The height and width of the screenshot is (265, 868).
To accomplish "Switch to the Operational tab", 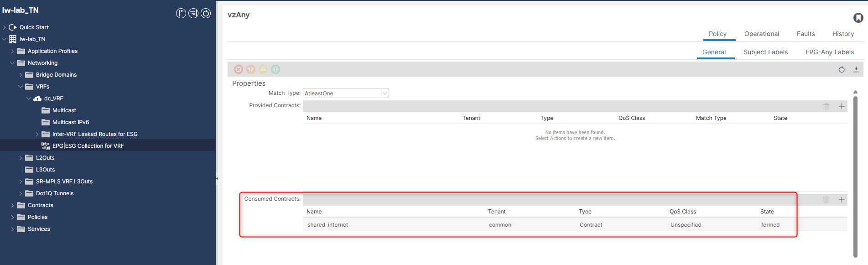I will [761, 34].
